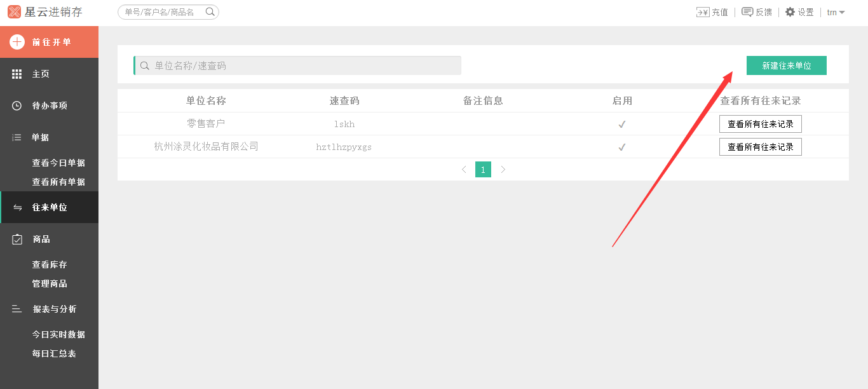Open 查看库存 in the sidebar
868x389 pixels.
[50, 264]
